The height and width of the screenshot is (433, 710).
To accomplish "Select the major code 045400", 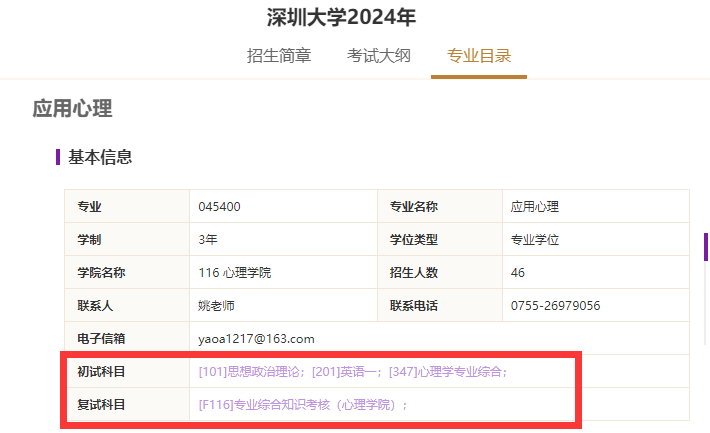I will [220, 207].
